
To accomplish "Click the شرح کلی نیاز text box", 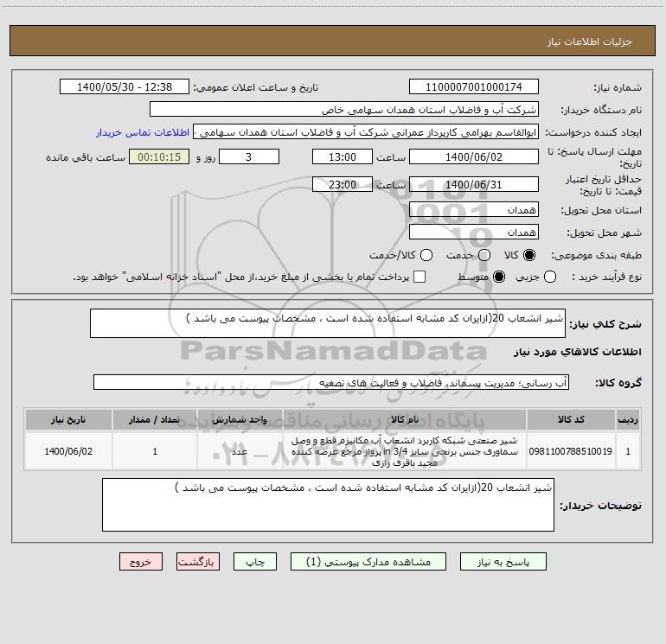I will [328, 323].
